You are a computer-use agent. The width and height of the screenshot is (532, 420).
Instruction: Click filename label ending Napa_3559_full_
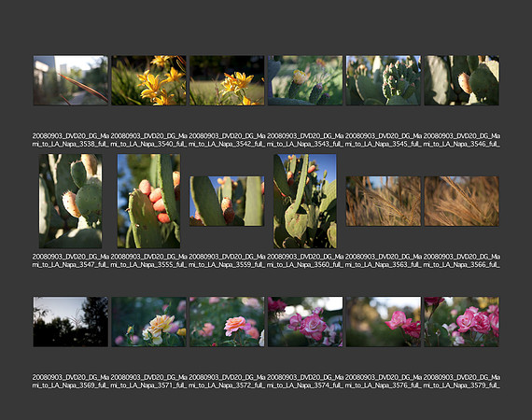coord(227,260)
